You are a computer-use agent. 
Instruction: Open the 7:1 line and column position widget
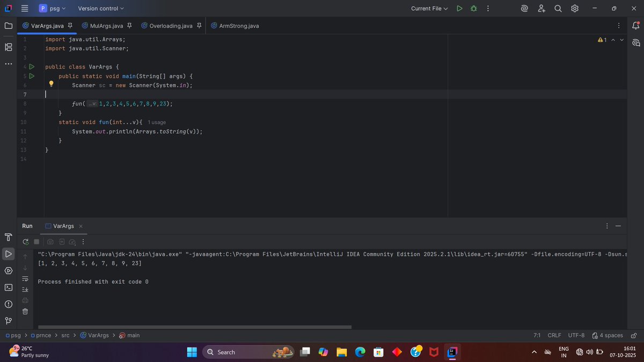(x=537, y=335)
